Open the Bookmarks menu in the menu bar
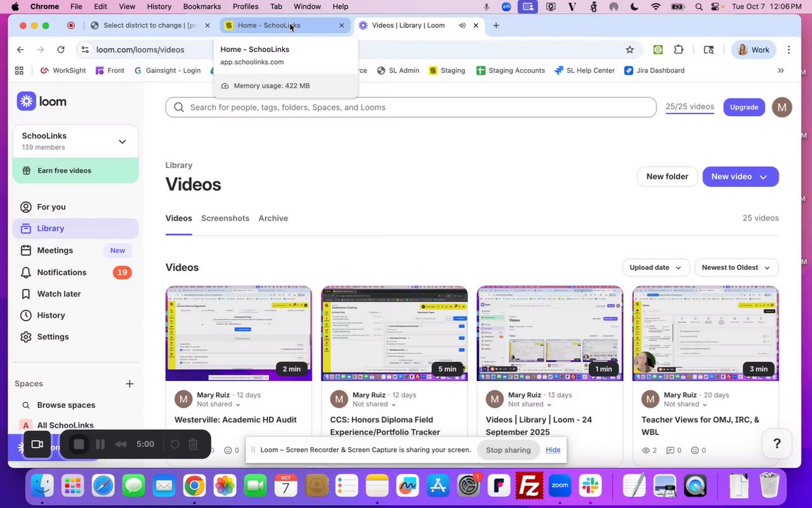Viewport: 812px width, 508px height. coord(202,6)
